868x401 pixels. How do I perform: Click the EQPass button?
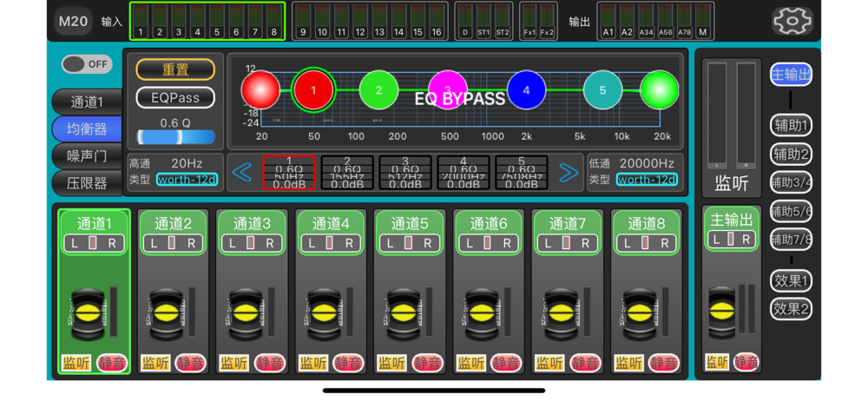tap(175, 98)
